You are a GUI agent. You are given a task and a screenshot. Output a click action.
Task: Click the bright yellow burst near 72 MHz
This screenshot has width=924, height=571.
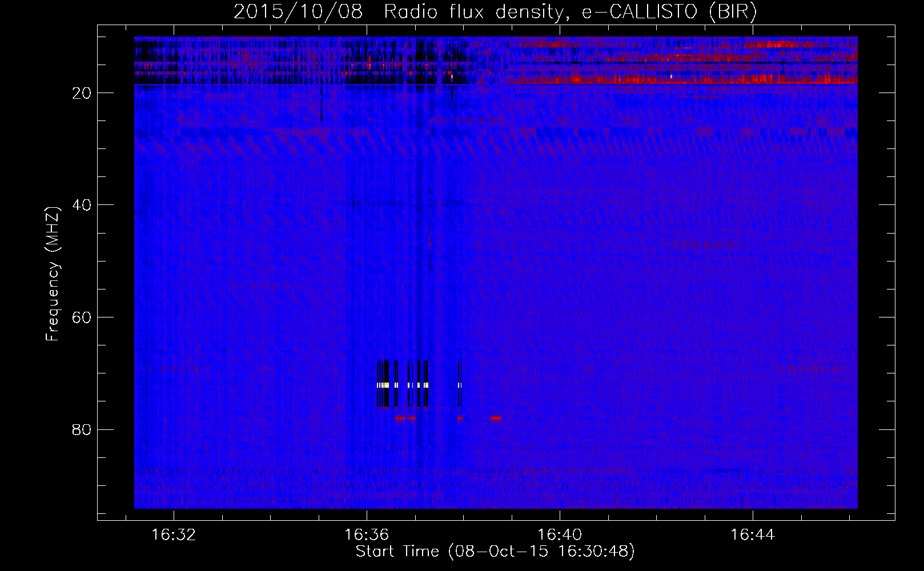tap(403, 385)
